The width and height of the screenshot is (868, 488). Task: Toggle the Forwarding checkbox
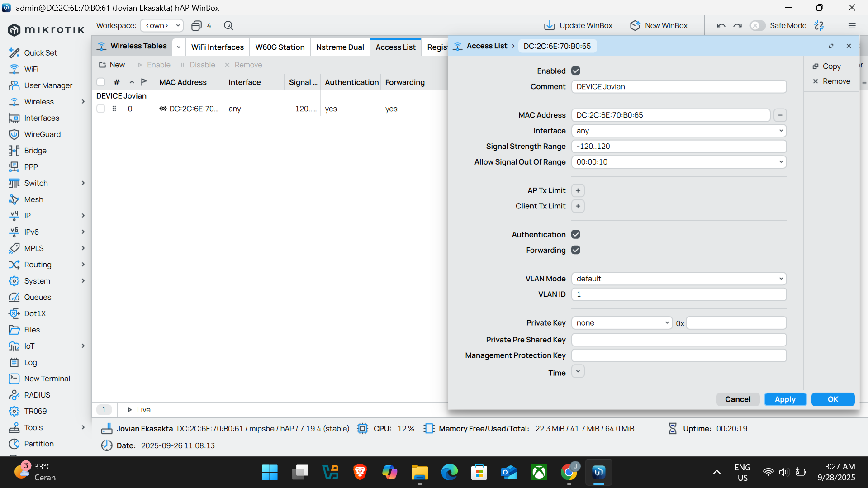(576, 250)
